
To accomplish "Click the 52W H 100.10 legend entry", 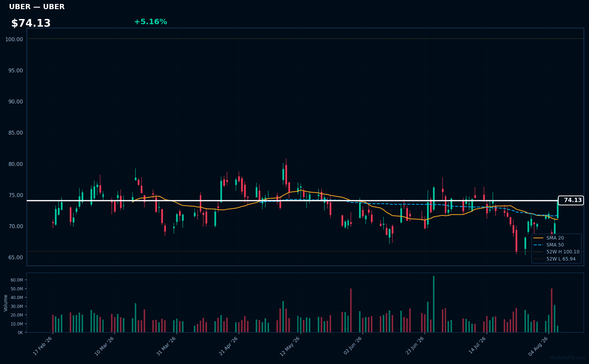I will coord(556,252).
